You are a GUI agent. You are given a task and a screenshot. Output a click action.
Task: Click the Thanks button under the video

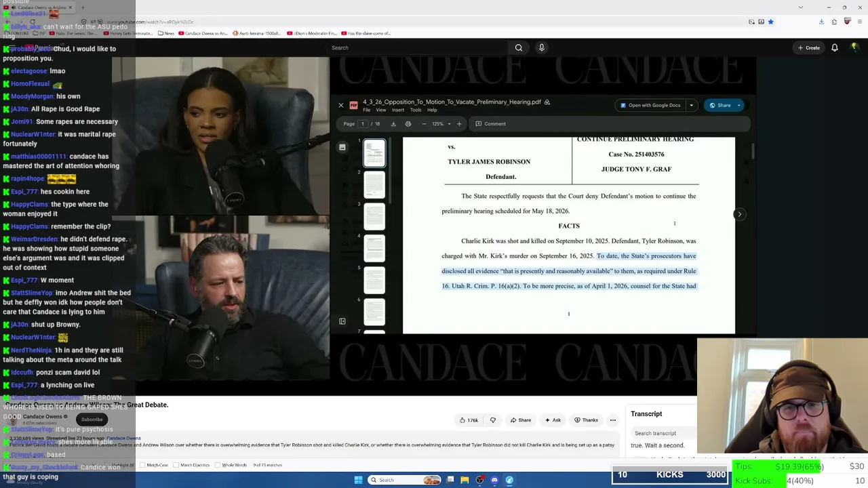tap(586, 420)
